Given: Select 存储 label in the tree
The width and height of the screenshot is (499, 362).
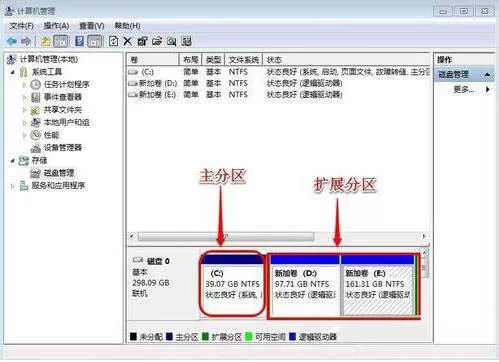Looking at the screenshot, I should coord(39,160).
